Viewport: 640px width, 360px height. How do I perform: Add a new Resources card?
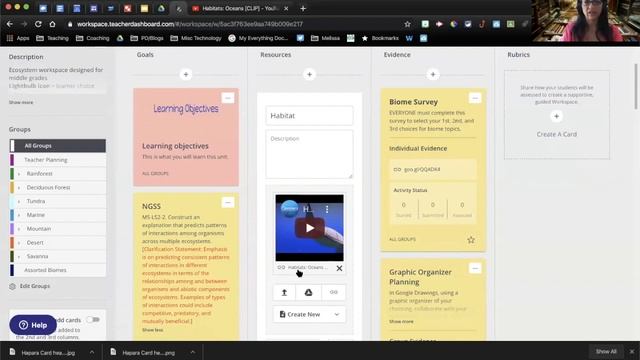[309, 74]
